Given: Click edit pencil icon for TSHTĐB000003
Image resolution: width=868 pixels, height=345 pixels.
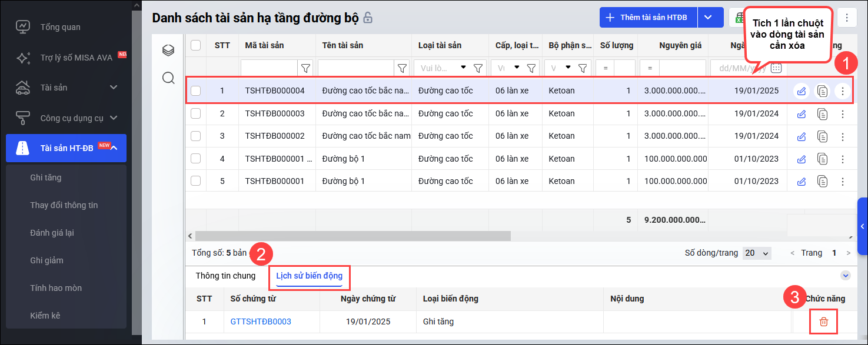Looking at the screenshot, I should [x=801, y=114].
